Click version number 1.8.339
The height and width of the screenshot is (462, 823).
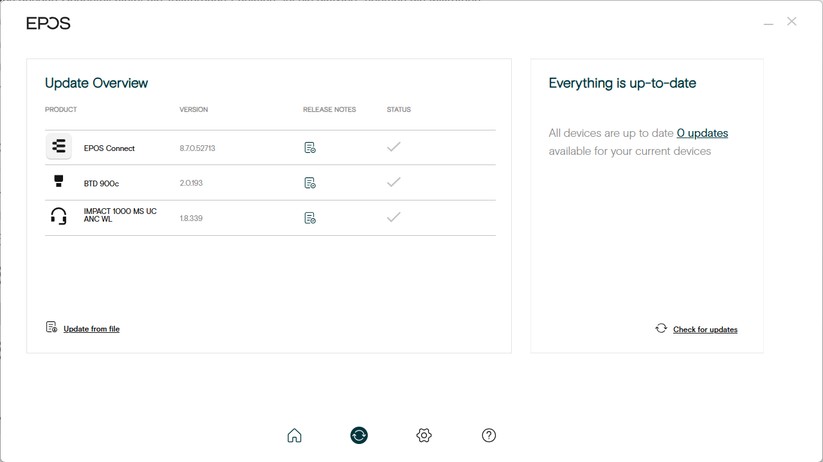[191, 218]
